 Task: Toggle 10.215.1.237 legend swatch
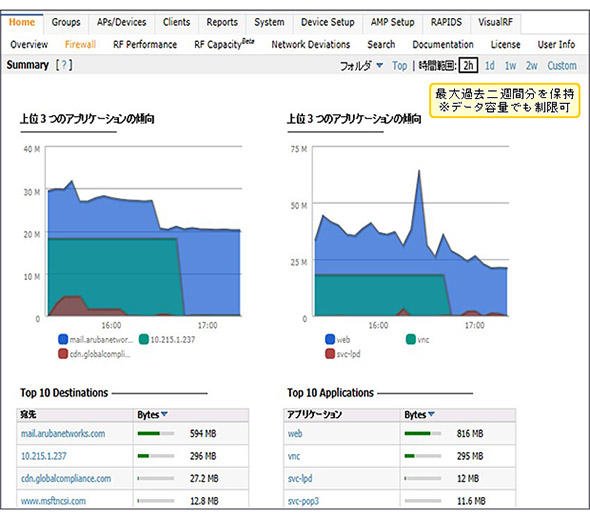pyautogui.click(x=144, y=339)
